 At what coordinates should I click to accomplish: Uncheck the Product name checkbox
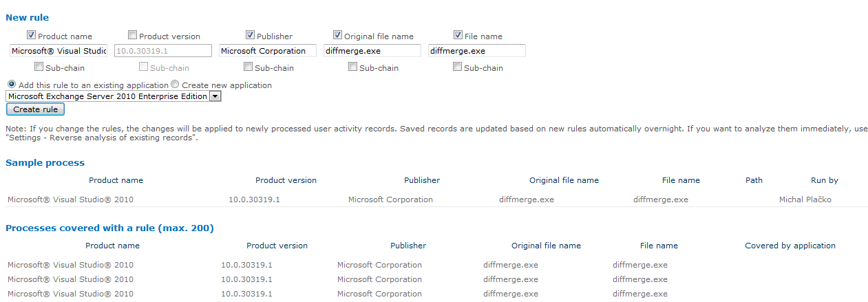31,35
